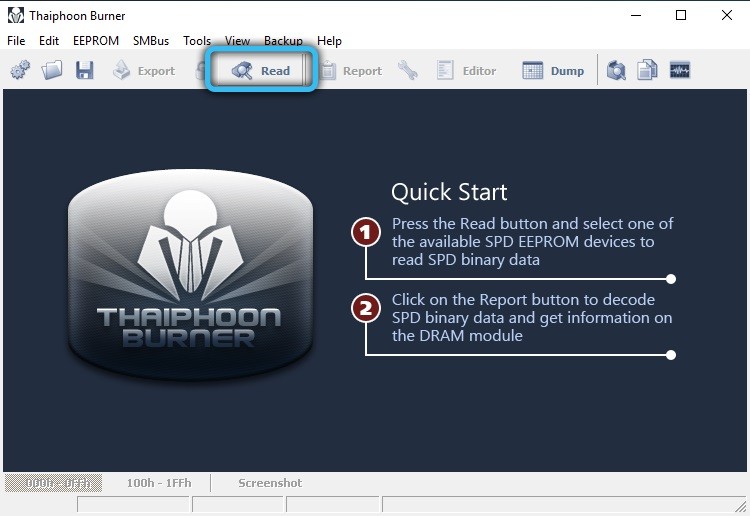Click the Quick Start heading
The image size is (750, 516).
click(449, 192)
